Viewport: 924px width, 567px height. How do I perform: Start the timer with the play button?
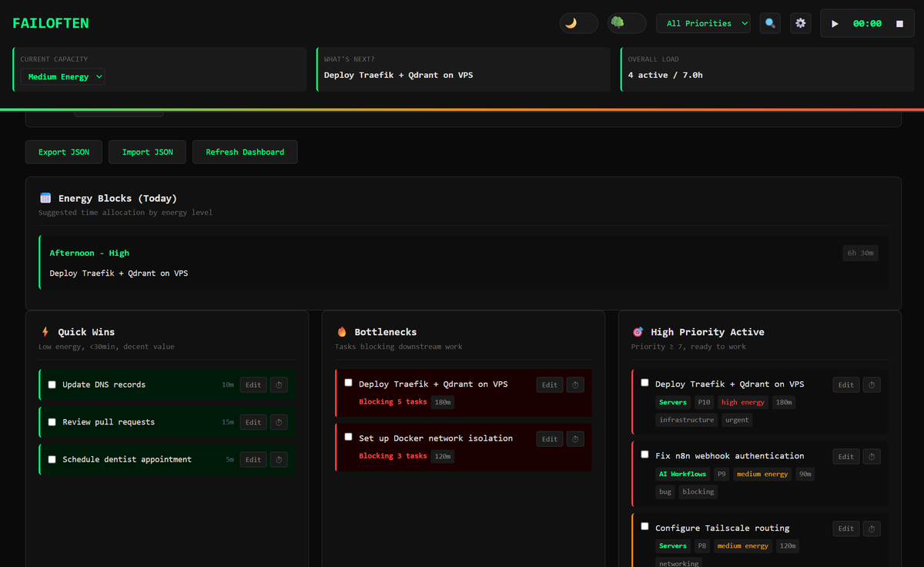click(835, 24)
